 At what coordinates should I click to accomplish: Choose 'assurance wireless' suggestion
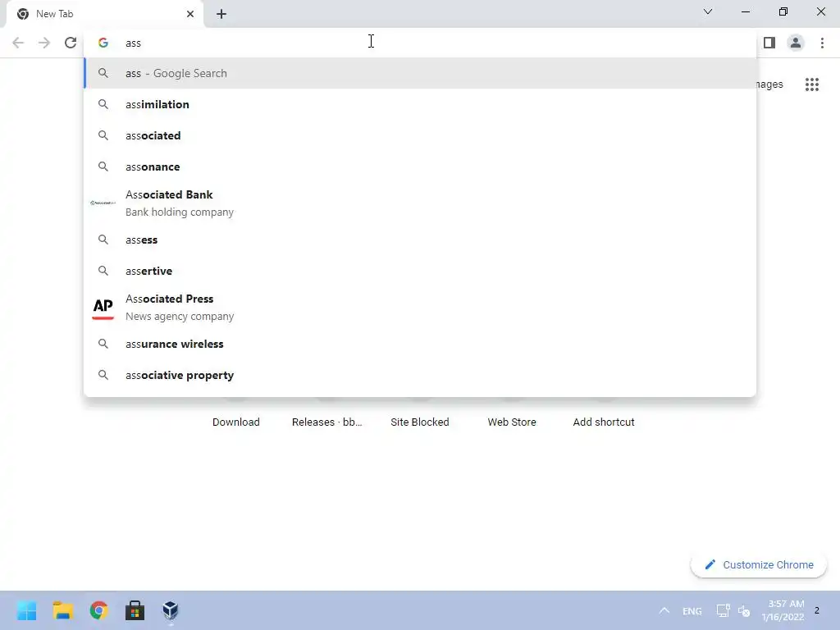click(x=421, y=344)
